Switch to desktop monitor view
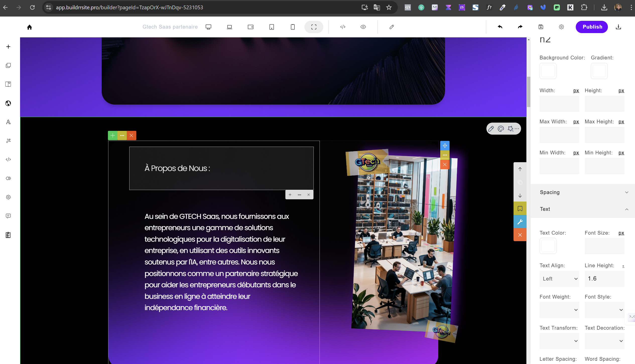The width and height of the screenshot is (635, 364). coord(208,27)
